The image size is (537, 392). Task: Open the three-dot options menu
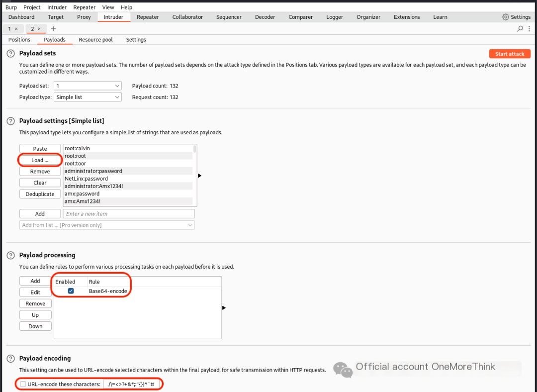(529, 29)
